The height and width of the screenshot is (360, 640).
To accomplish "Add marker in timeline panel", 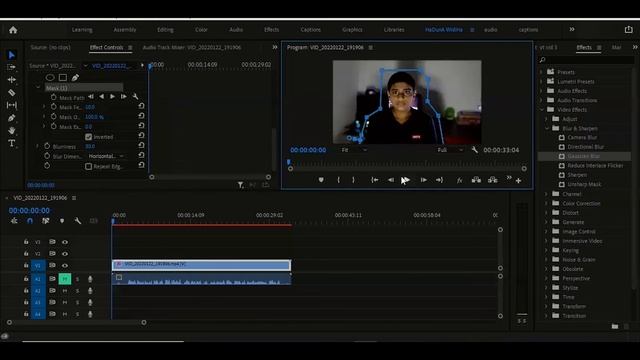I will (x=62, y=221).
